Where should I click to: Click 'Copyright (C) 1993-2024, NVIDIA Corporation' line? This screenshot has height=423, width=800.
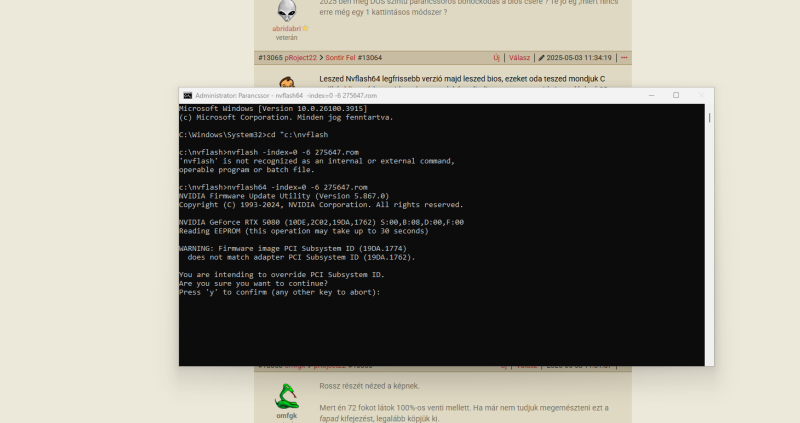321,205
